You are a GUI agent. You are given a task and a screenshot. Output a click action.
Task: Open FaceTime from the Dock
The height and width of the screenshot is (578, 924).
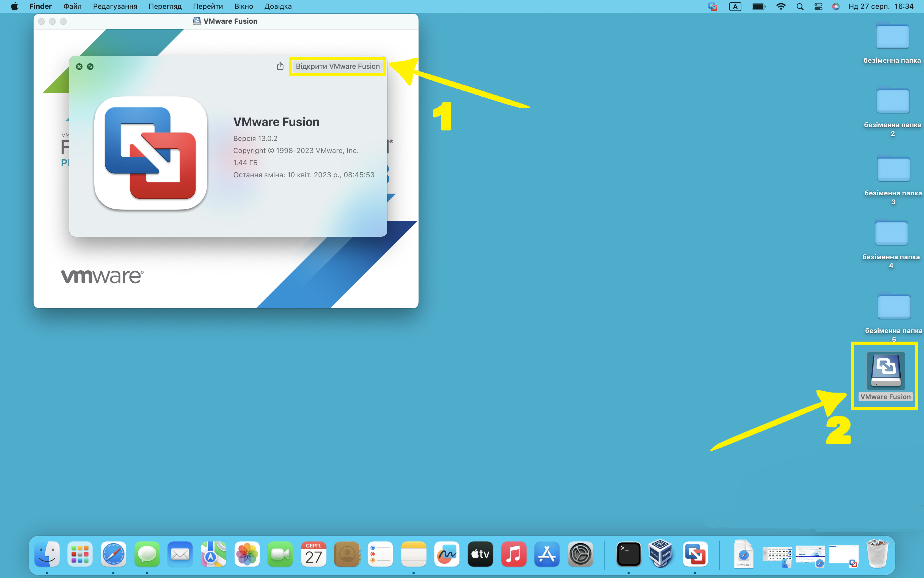click(280, 554)
